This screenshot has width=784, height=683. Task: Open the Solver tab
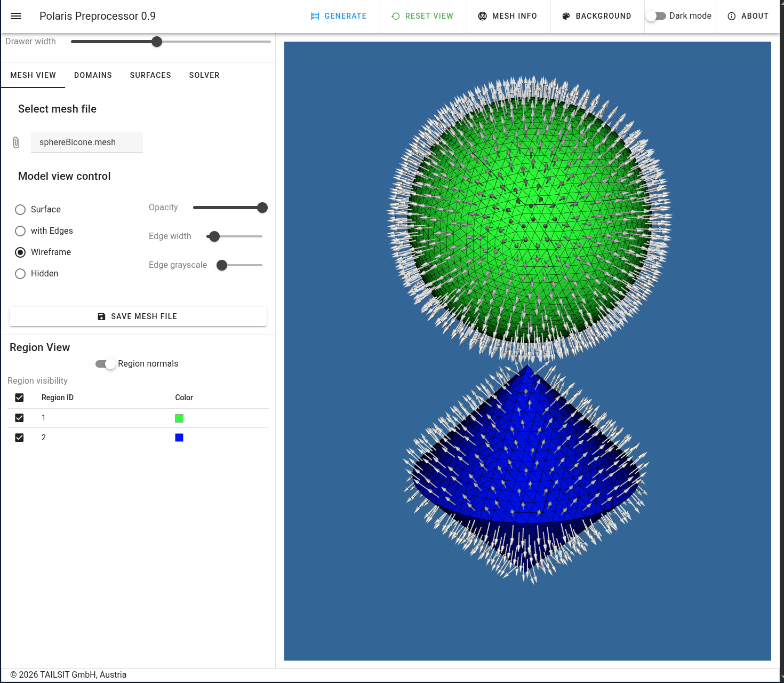click(204, 75)
